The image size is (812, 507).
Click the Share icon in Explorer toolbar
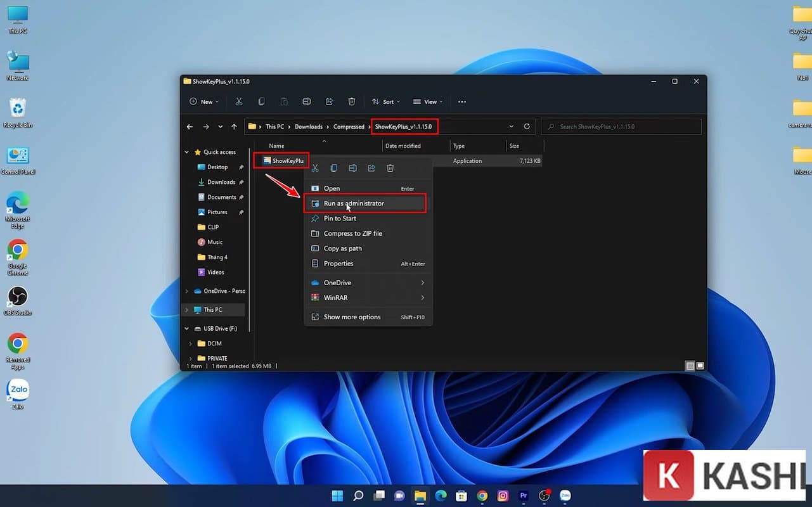point(329,101)
